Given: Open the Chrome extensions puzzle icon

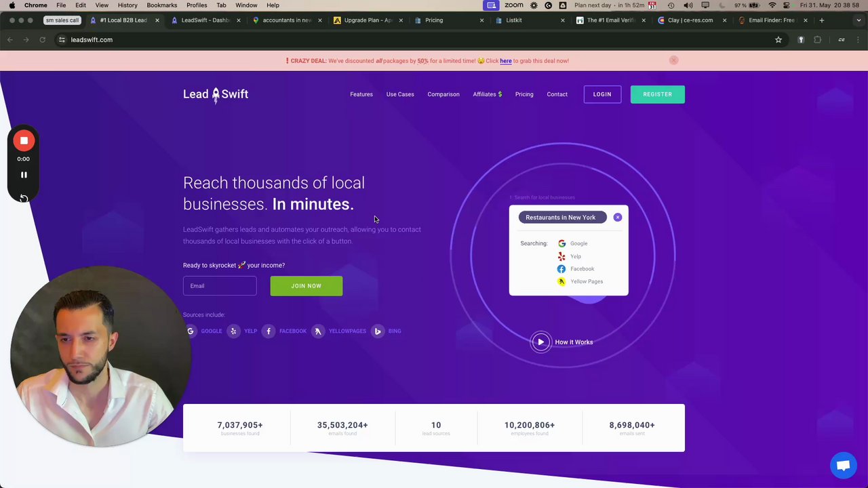Looking at the screenshot, I should click(817, 39).
